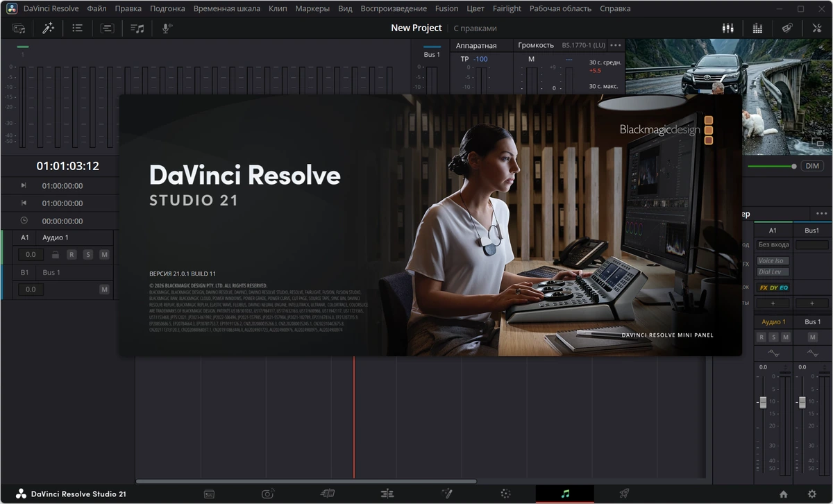
Task: Toggle the Meters panel icon in top toolbar
Action: 757,28
